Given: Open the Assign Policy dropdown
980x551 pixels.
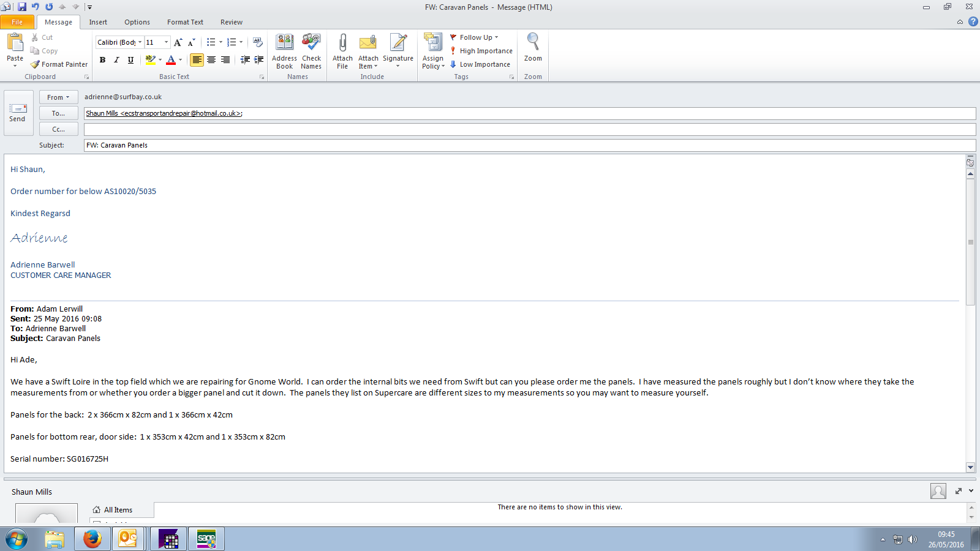Looking at the screenshot, I should pos(433,51).
